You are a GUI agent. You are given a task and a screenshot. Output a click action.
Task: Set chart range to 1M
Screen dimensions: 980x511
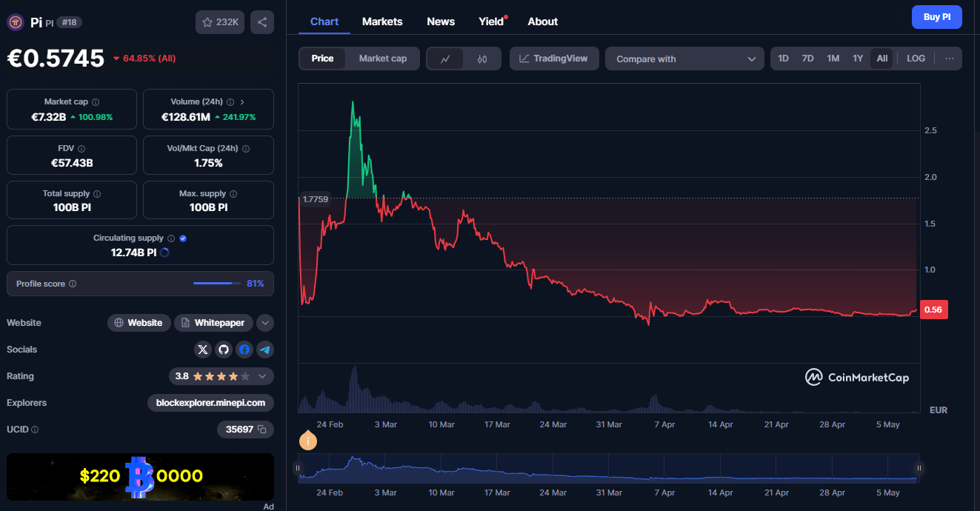(x=833, y=59)
